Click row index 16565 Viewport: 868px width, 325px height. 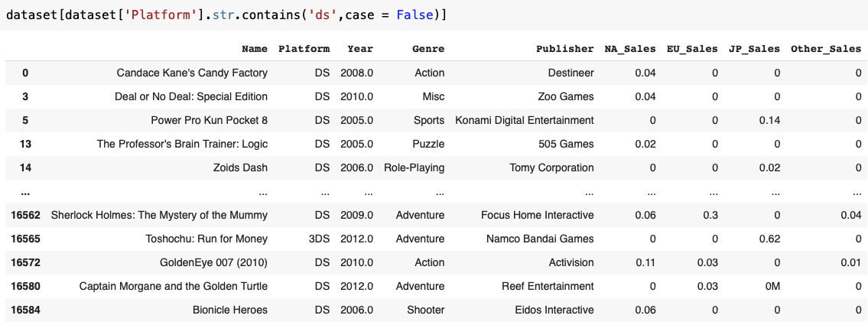(x=27, y=239)
